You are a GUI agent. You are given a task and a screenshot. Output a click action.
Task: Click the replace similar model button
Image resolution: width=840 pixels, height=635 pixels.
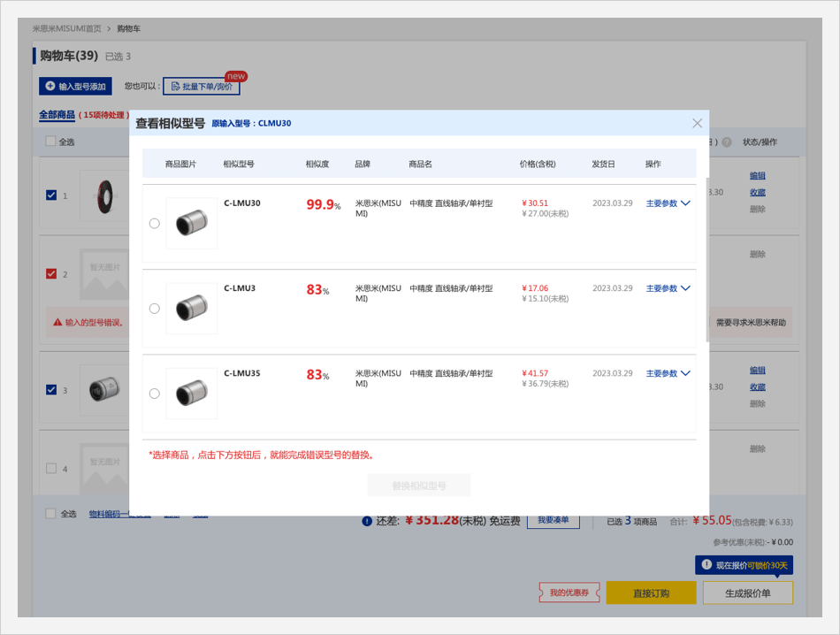pos(419,486)
